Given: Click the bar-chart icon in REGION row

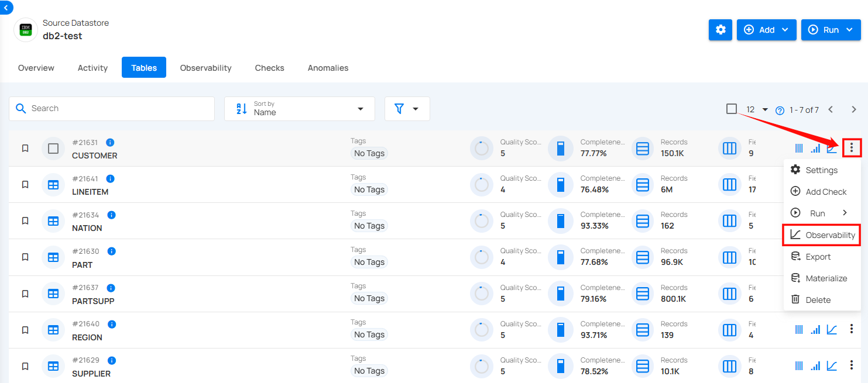Looking at the screenshot, I should coord(815,330).
